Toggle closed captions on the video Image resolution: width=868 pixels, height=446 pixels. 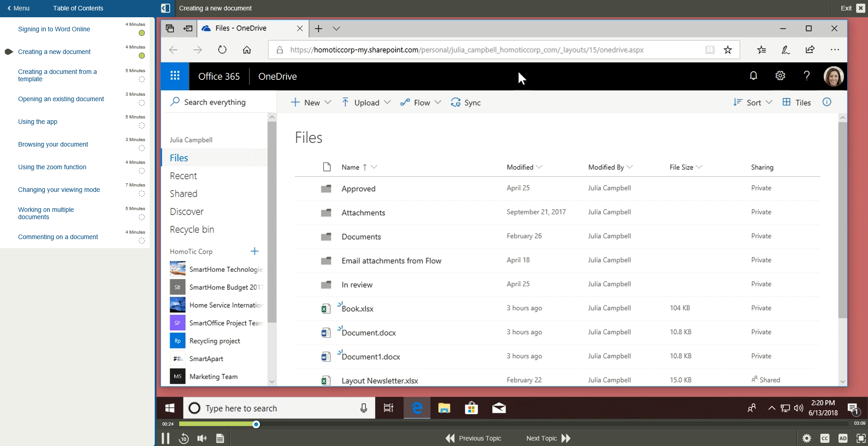pos(825,438)
